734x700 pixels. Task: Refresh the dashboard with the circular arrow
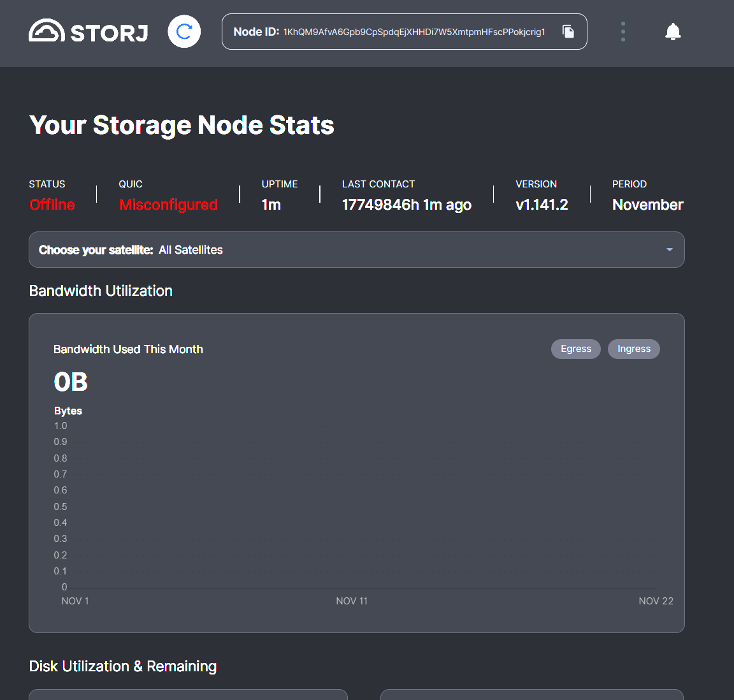[184, 32]
